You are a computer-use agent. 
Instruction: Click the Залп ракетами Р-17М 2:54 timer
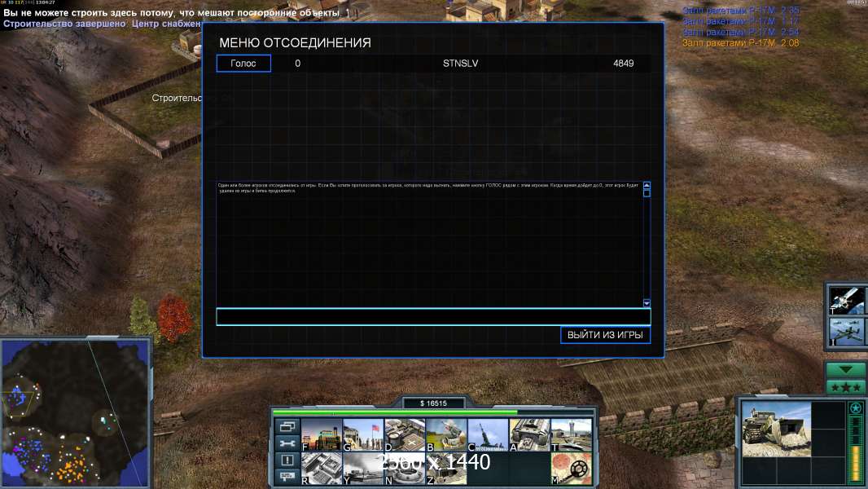[x=741, y=32]
